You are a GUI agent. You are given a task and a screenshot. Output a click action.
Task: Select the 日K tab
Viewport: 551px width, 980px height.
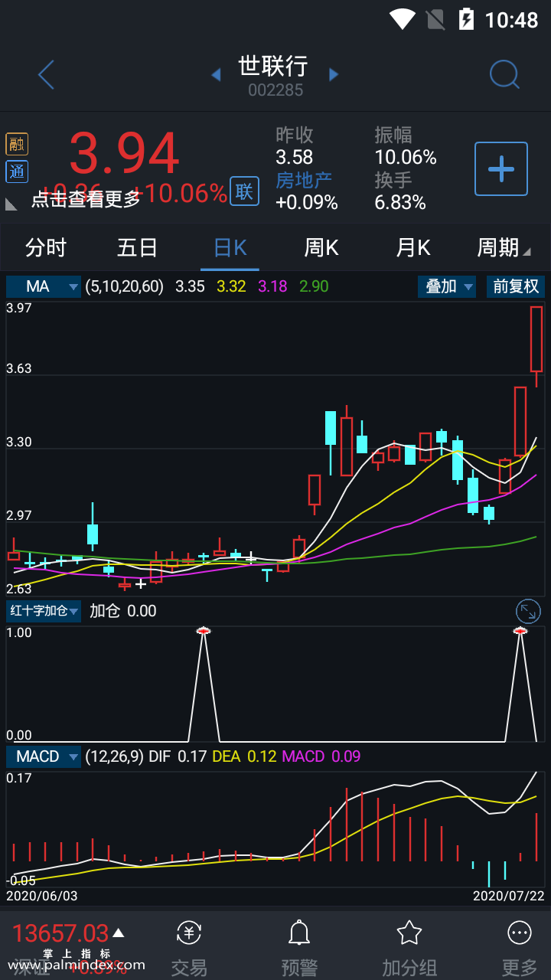230,247
